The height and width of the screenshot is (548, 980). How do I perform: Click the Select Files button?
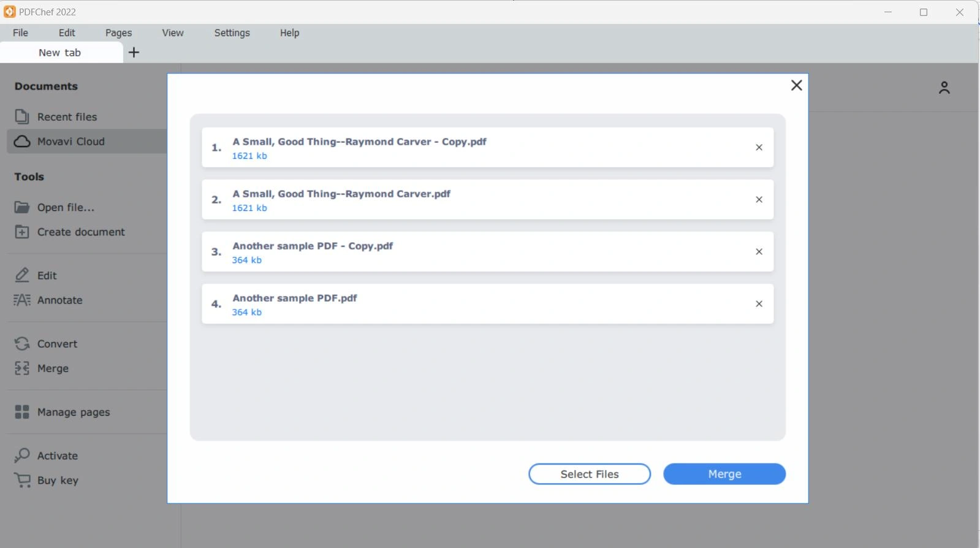(589, 474)
